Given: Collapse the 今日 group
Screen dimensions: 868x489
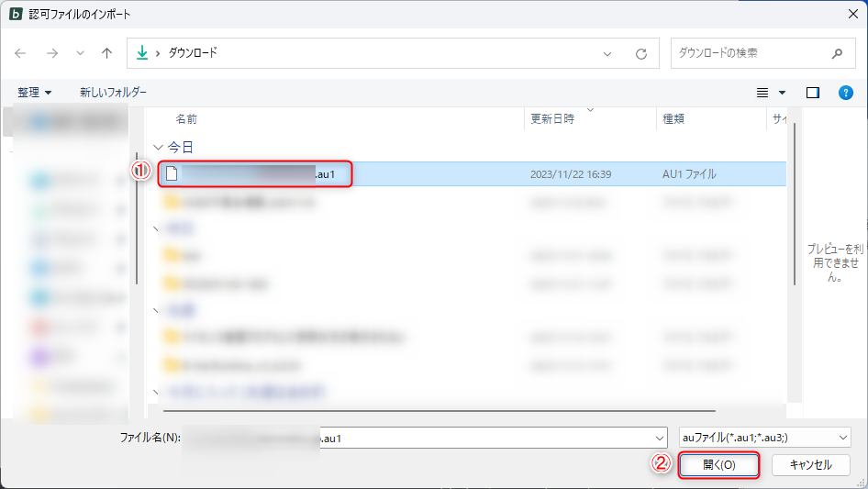Looking at the screenshot, I should tap(159, 147).
